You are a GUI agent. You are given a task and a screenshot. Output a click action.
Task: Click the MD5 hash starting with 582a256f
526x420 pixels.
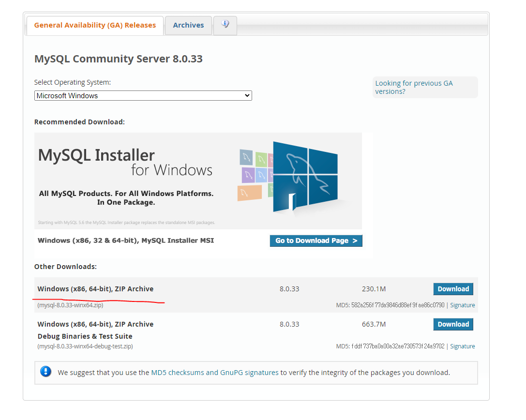click(x=397, y=305)
